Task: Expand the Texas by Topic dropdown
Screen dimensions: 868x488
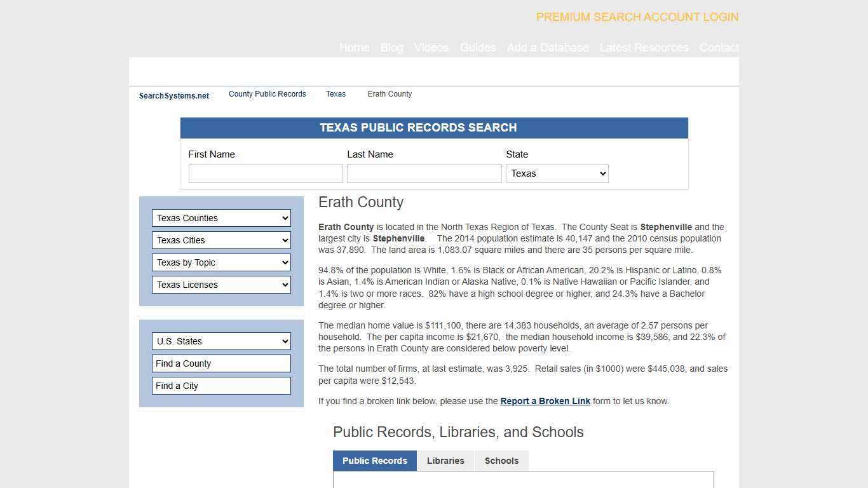Action: coord(221,262)
